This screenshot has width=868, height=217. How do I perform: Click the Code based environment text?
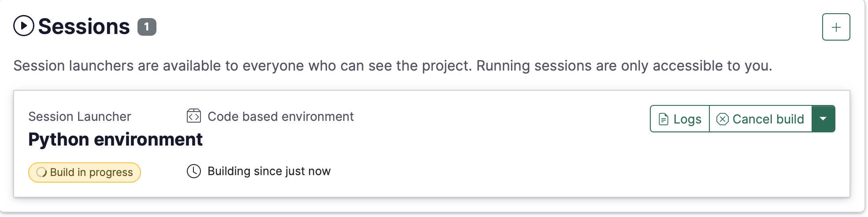coord(281,116)
